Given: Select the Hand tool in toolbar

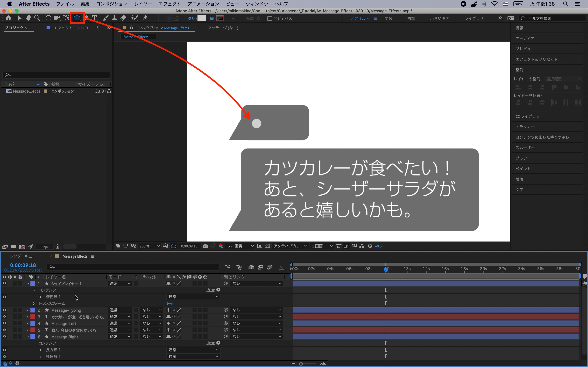Looking at the screenshot, I should click(28, 18).
